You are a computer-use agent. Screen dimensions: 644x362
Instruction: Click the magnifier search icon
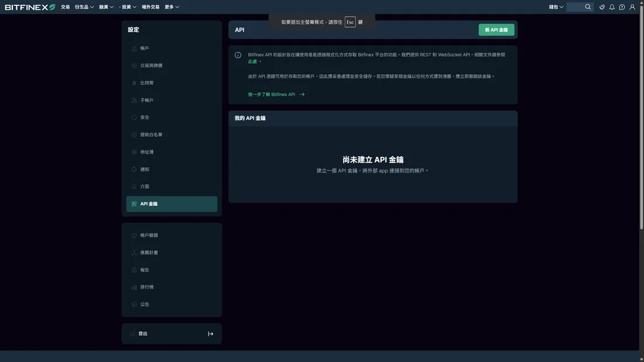tap(588, 7)
